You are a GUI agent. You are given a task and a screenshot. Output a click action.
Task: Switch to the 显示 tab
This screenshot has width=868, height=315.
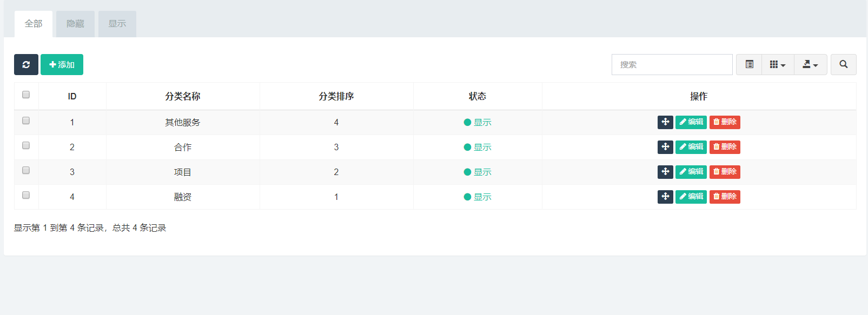click(x=117, y=24)
